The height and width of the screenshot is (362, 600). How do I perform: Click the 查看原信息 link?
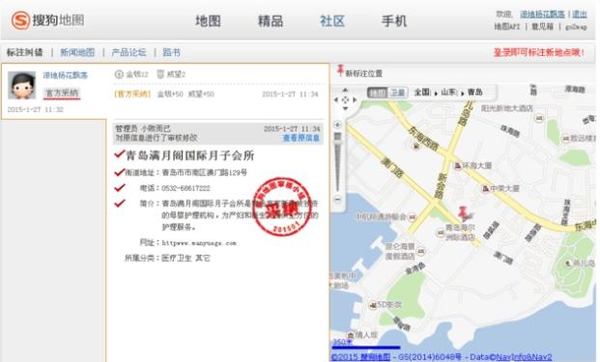[301, 138]
